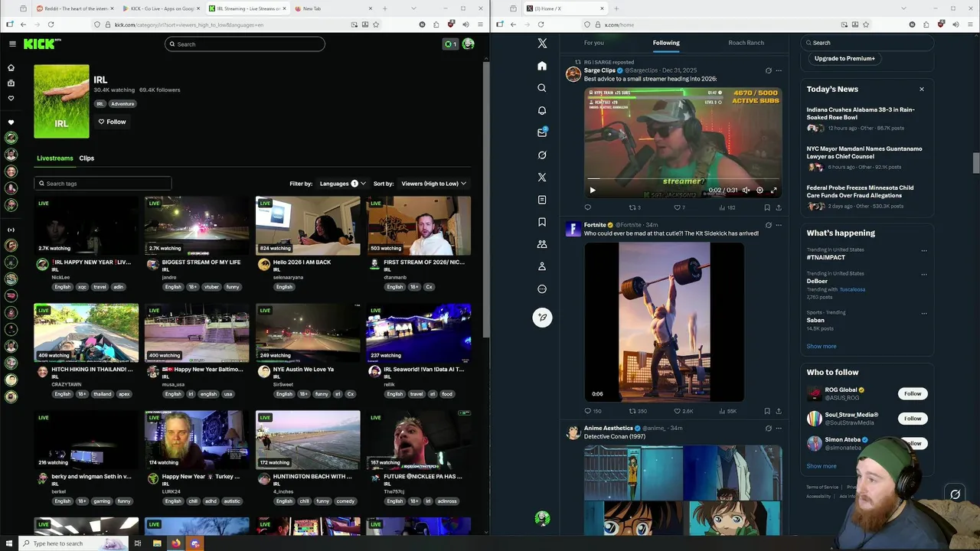Open Sarge Clips video settings gear
980x551 pixels.
pos(759,190)
